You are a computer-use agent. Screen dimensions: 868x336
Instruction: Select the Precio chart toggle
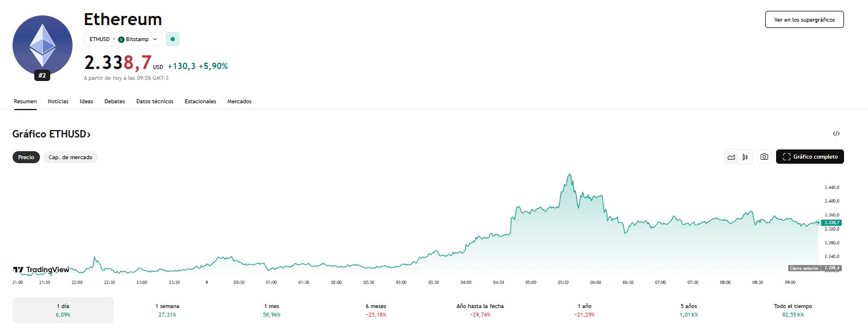coord(26,157)
